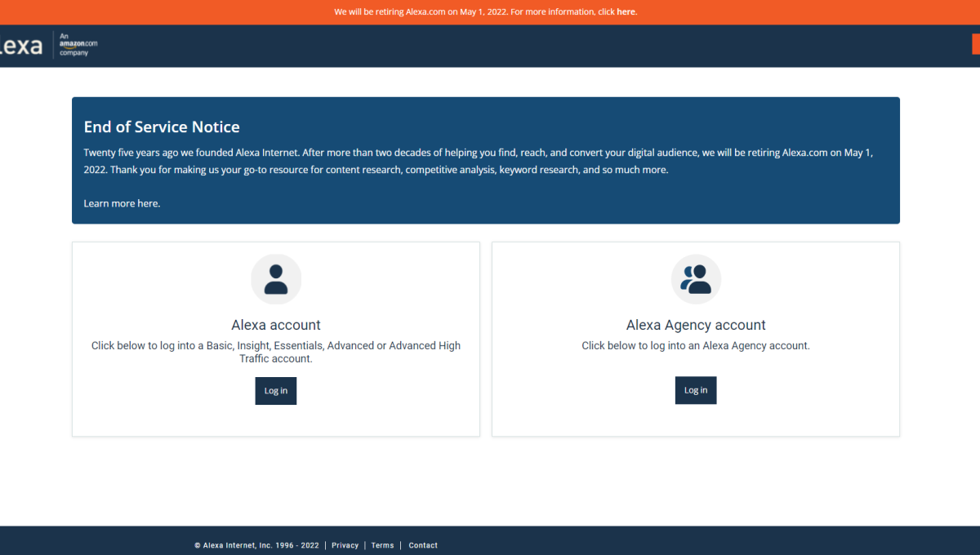This screenshot has width=980, height=555.
Task: Log in to the Alexa account
Action: (276, 391)
